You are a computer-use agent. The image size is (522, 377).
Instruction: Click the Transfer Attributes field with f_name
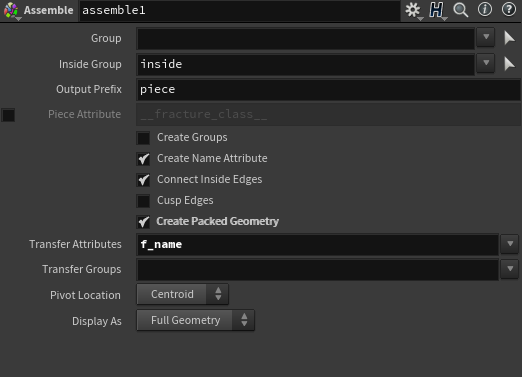coord(318,244)
